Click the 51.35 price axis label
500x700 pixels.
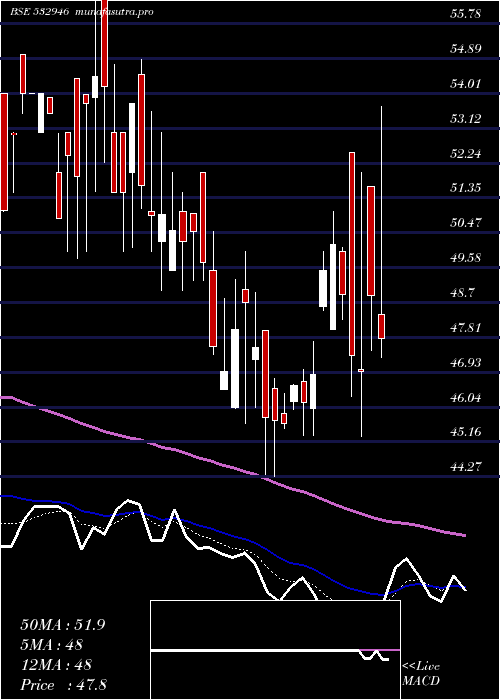[x=465, y=188]
